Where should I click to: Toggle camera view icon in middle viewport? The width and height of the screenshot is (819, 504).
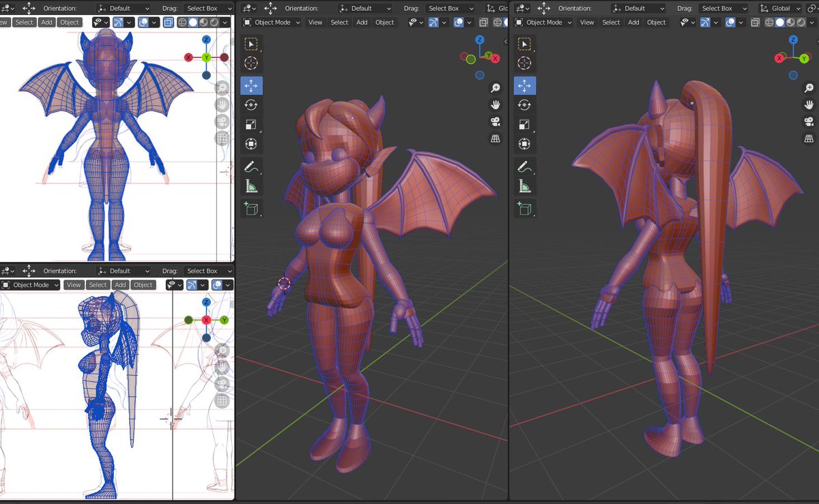coord(495,122)
